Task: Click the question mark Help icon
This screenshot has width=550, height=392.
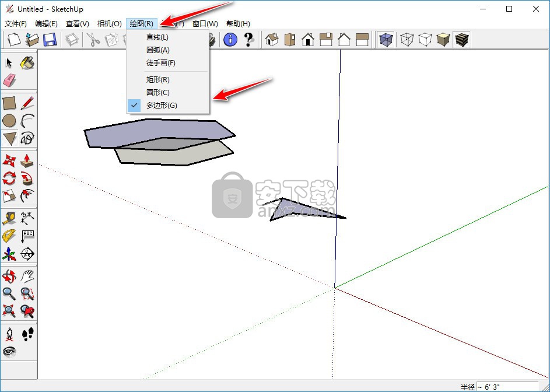Action: (248, 39)
